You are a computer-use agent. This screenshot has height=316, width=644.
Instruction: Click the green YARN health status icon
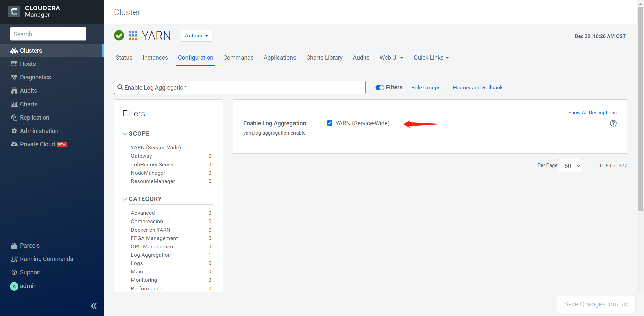(119, 36)
